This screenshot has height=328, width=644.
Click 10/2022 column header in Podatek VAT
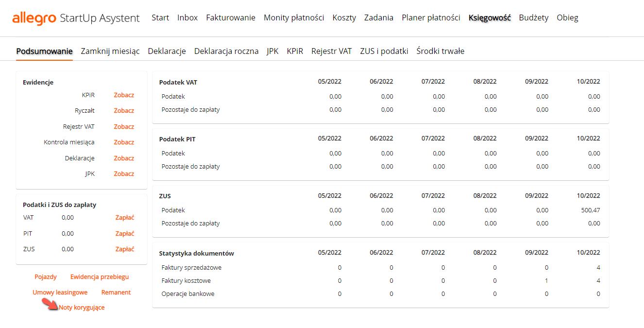coord(589,81)
